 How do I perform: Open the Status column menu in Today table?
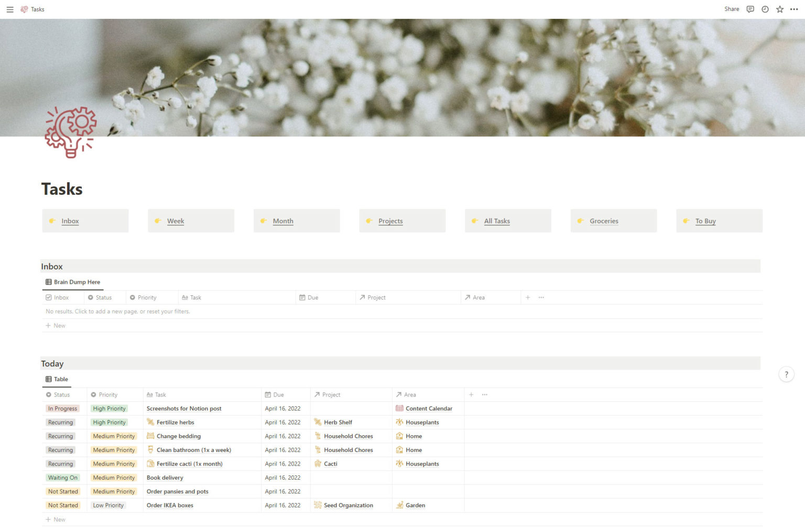click(59, 394)
